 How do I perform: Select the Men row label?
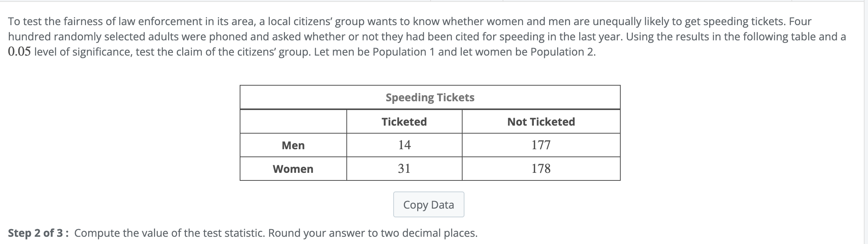[x=293, y=145]
